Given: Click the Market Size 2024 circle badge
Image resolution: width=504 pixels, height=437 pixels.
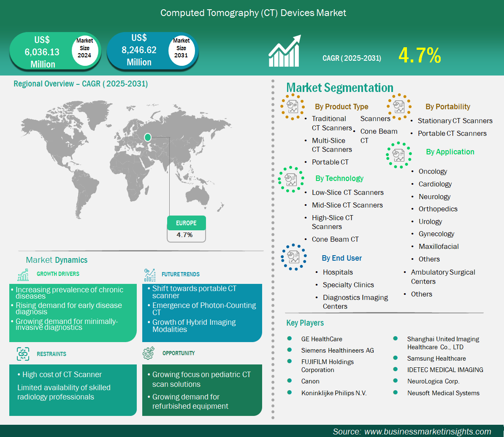Looking at the screenshot, I should tap(84, 48).
